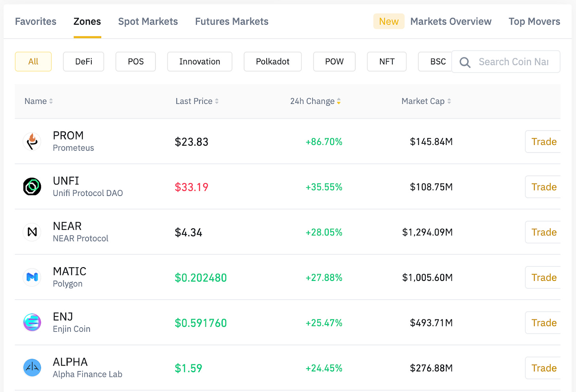Click the $0.591760 price

(201, 323)
